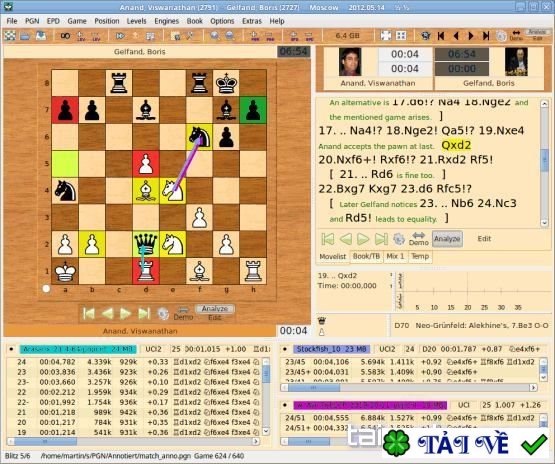Screen dimensions: 555x464
Task: Open the Engines menu
Action: (166, 21)
